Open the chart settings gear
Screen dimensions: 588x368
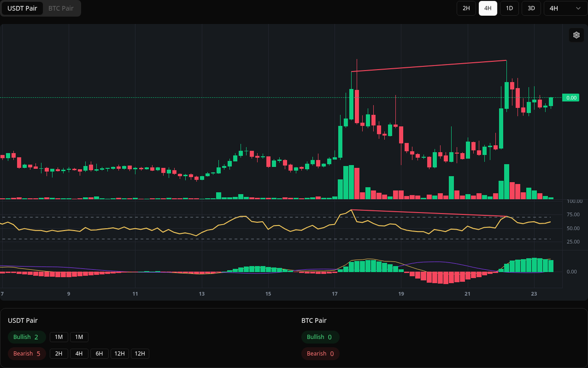click(576, 35)
